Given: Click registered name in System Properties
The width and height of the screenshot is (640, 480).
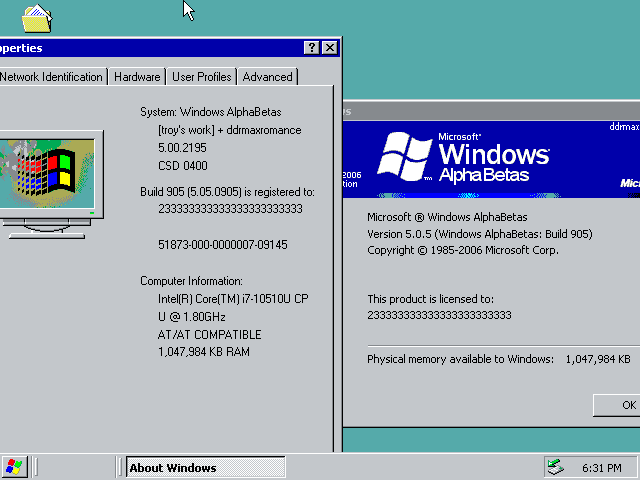Looking at the screenshot, I should coord(230,209).
